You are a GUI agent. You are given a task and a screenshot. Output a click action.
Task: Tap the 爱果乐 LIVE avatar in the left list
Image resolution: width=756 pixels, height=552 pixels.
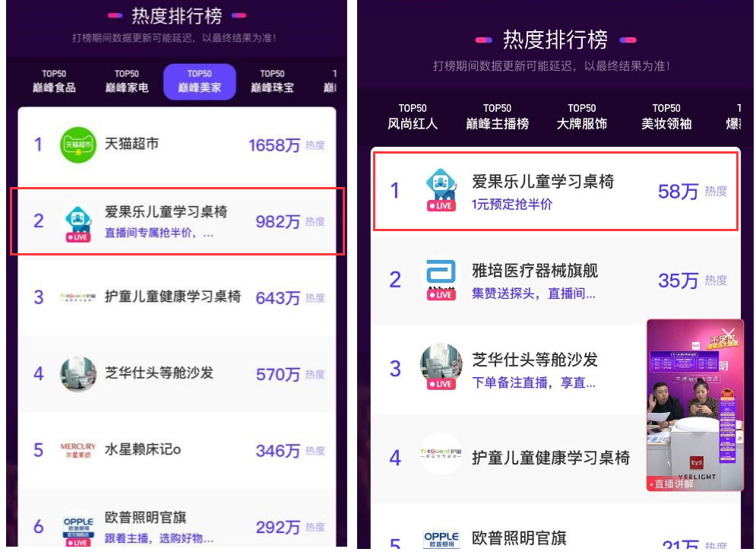tap(78, 224)
